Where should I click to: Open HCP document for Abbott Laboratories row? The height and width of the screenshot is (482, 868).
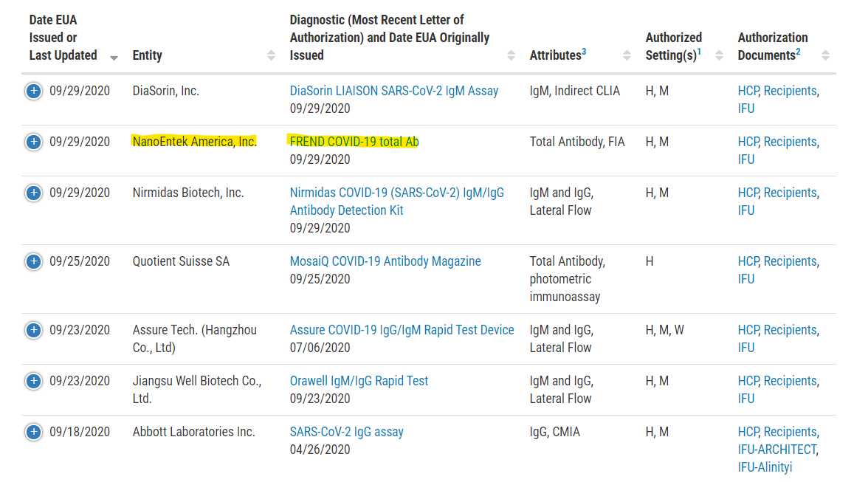(x=748, y=432)
